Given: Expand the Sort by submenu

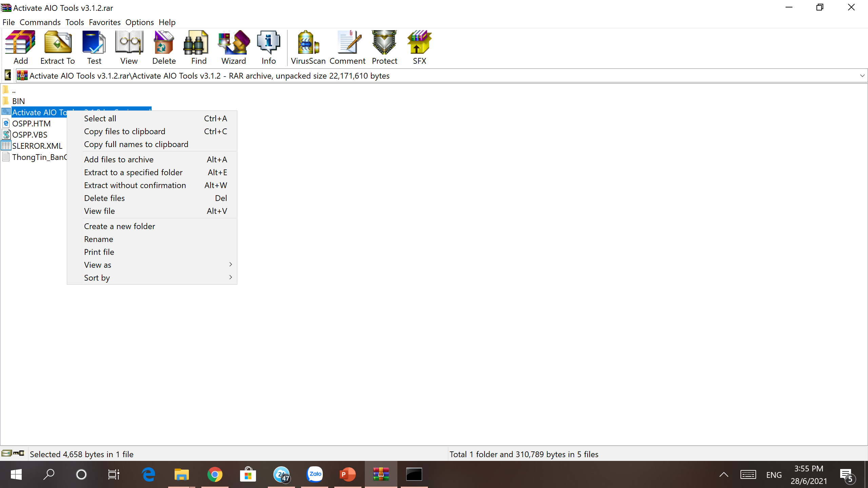Looking at the screenshot, I should 152,278.
